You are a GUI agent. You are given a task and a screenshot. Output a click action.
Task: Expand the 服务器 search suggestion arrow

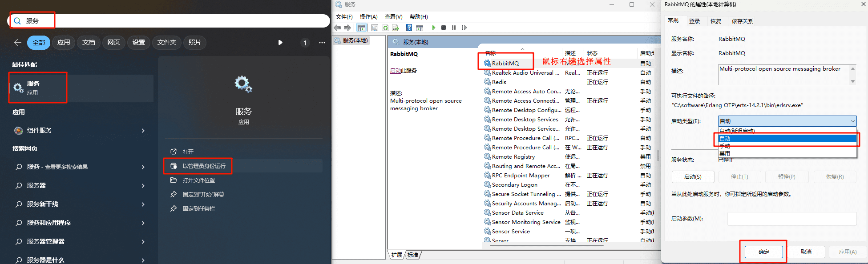(x=143, y=186)
